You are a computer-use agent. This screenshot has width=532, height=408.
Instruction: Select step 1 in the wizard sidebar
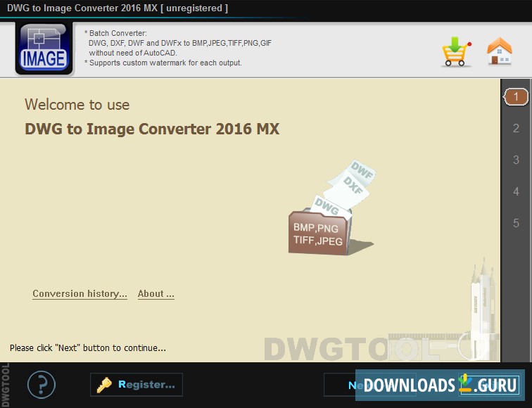point(516,97)
